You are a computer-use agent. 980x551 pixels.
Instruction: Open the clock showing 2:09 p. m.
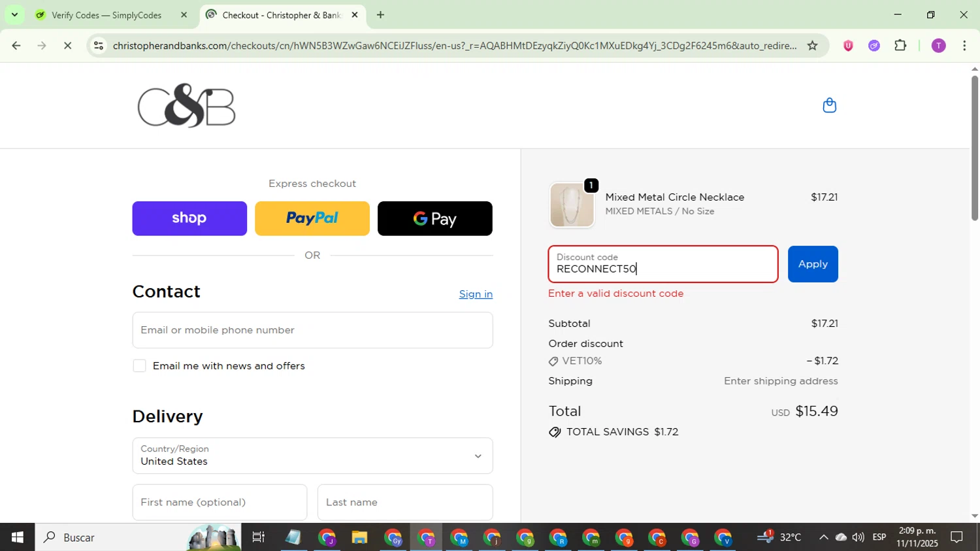pos(917,537)
